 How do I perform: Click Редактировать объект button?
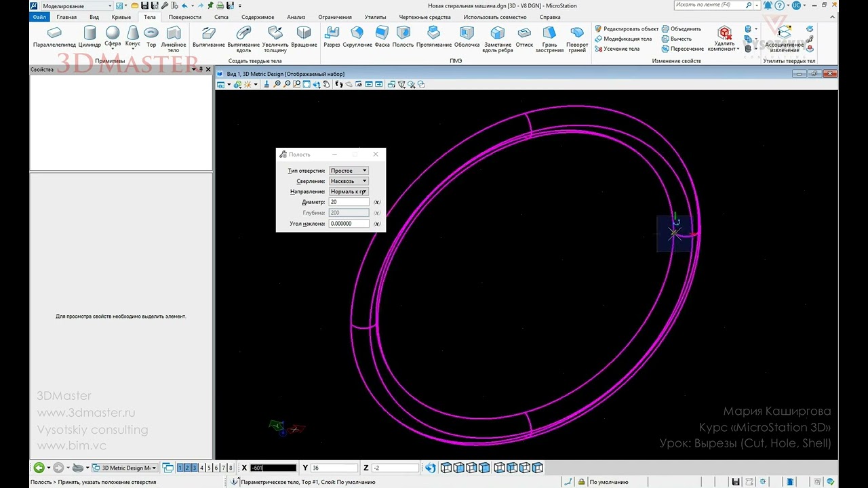tap(627, 29)
